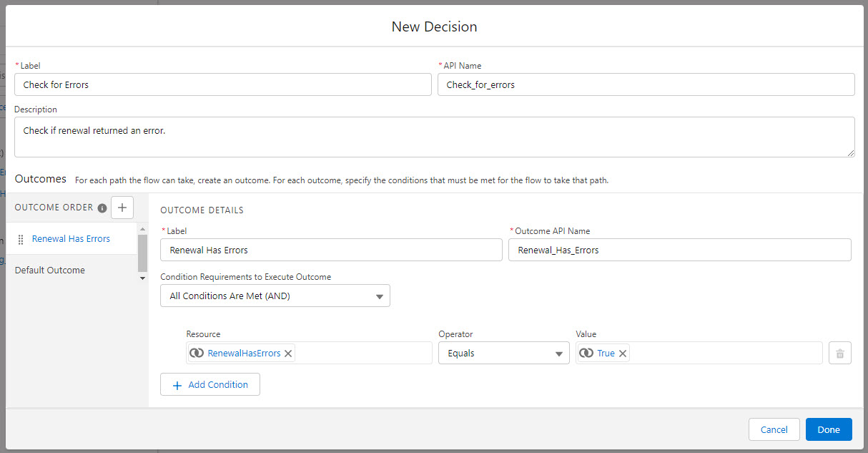Edit the Outcome API Name field
The width and height of the screenshot is (868, 453).
point(679,250)
